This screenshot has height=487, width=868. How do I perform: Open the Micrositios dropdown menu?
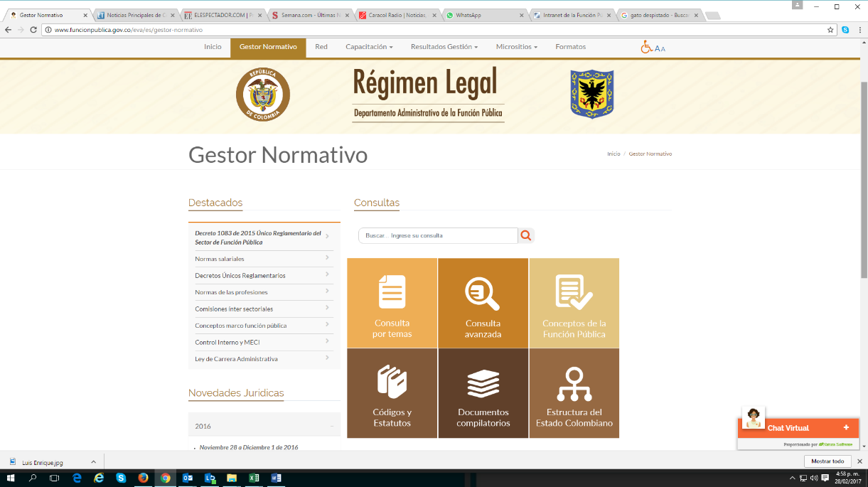pyautogui.click(x=516, y=47)
